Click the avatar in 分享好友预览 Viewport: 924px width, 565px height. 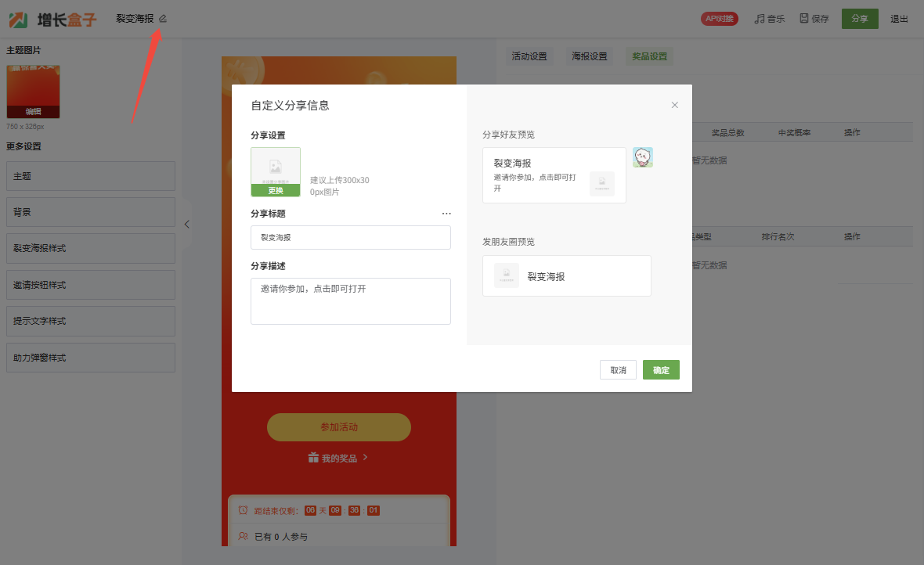point(643,157)
